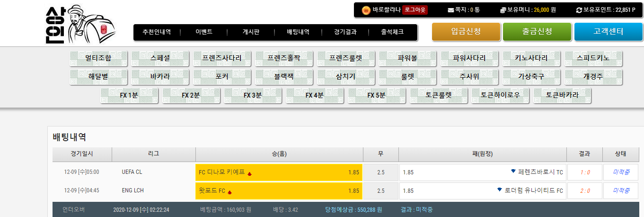Open the 바카라 game category
Screen dimensions: 644x217
pos(160,76)
